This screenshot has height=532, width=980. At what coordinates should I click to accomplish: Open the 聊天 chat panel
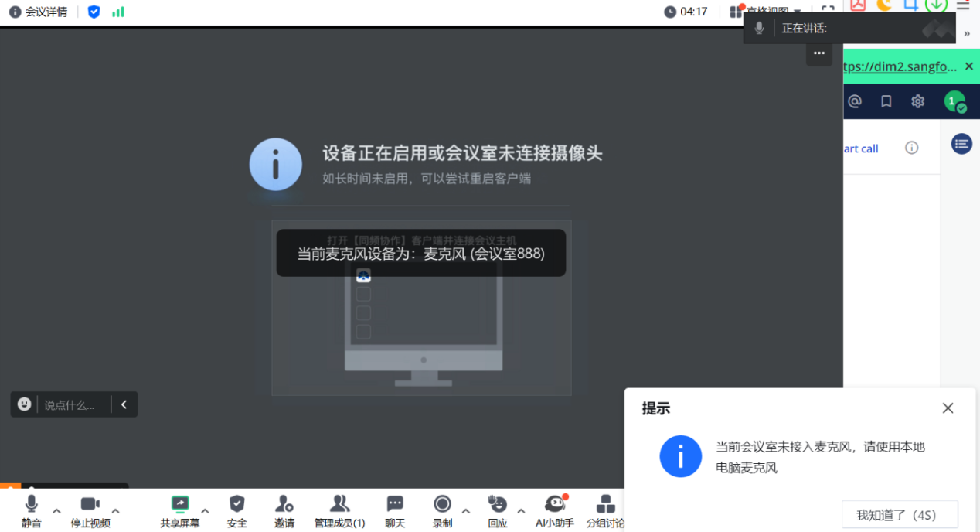point(395,510)
